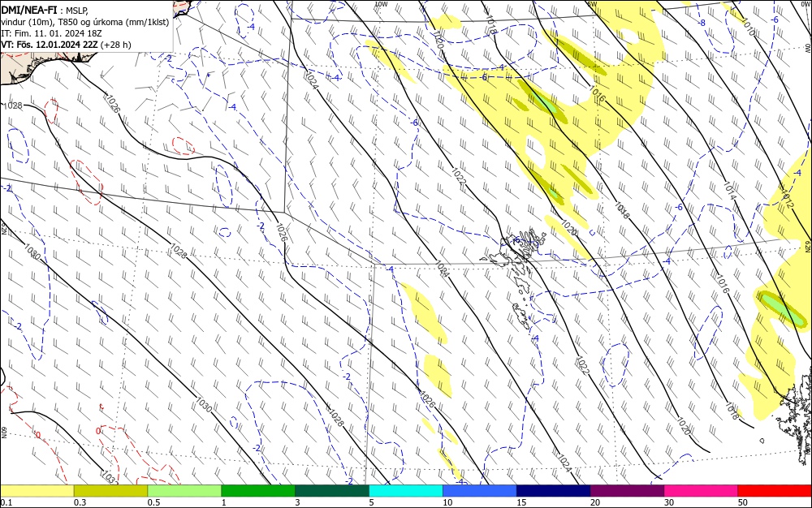The image size is (812, 508).
Task: Click the olive 0.3–0.5 legend swatch
Action: (110, 491)
